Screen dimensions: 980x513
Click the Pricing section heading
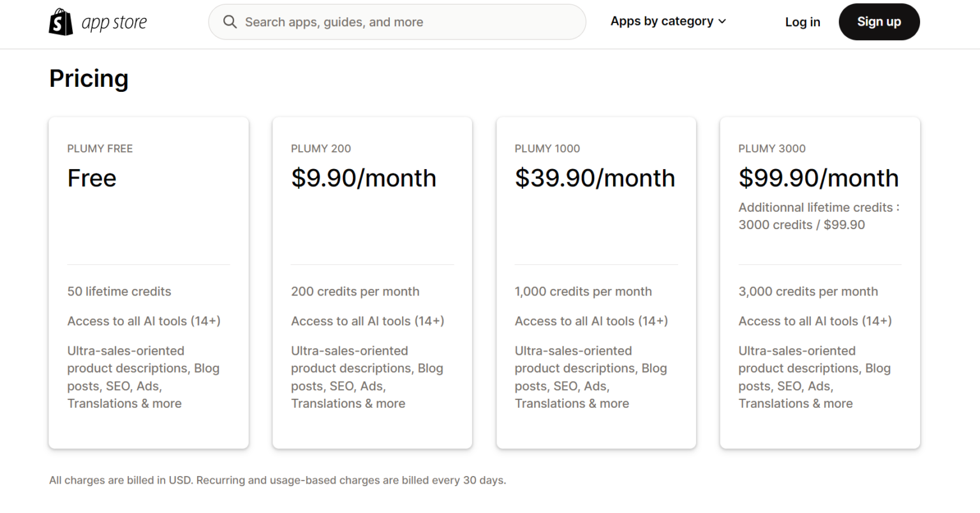pos(89,78)
